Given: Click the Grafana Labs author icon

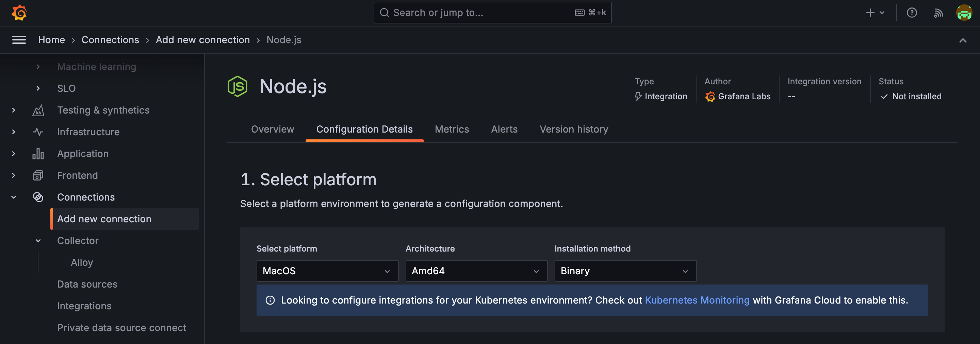Looking at the screenshot, I should (x=710, y=97).
